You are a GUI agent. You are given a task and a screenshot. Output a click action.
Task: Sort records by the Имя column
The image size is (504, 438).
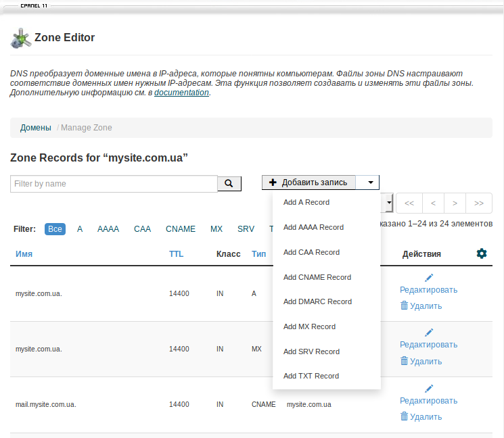pos(24,254)
